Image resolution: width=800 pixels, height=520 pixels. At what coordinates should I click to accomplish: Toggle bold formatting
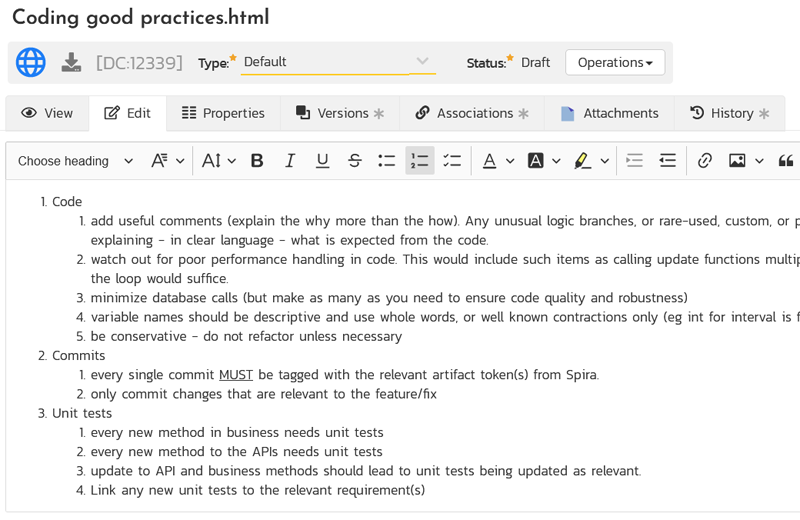(257, 160)
